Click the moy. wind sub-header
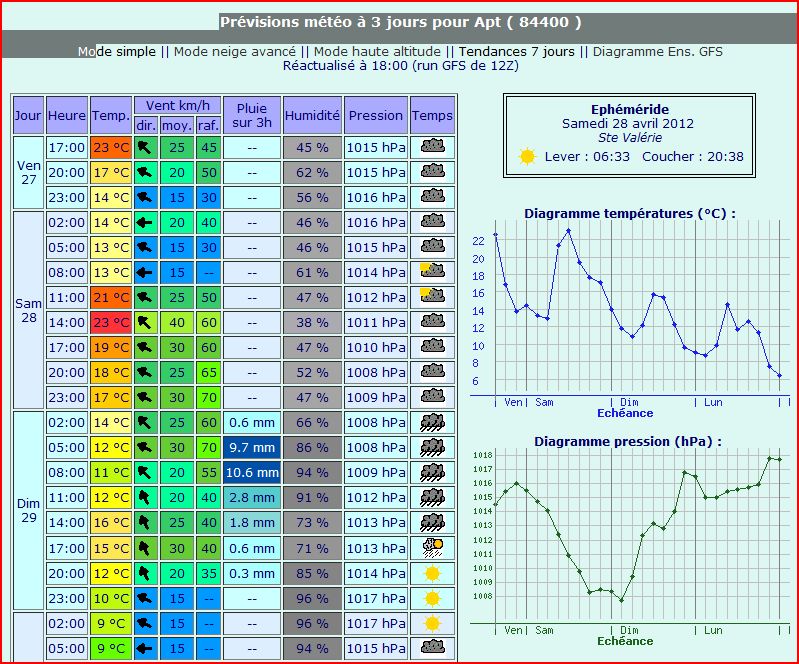Viewport: 799px width, 664px height. (x=177, y=125)
